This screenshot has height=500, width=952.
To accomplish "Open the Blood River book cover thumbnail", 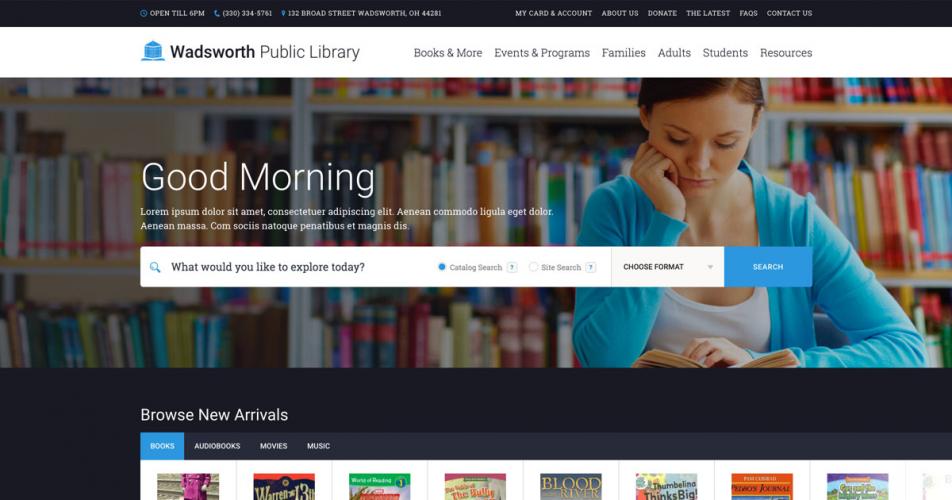I will click(x=571, y=487).
